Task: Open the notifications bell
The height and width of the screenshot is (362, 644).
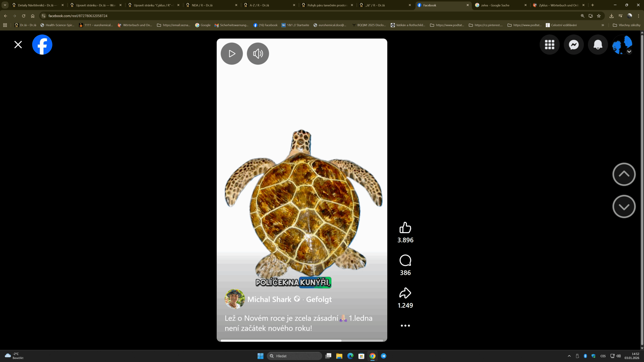Action: 598,45
